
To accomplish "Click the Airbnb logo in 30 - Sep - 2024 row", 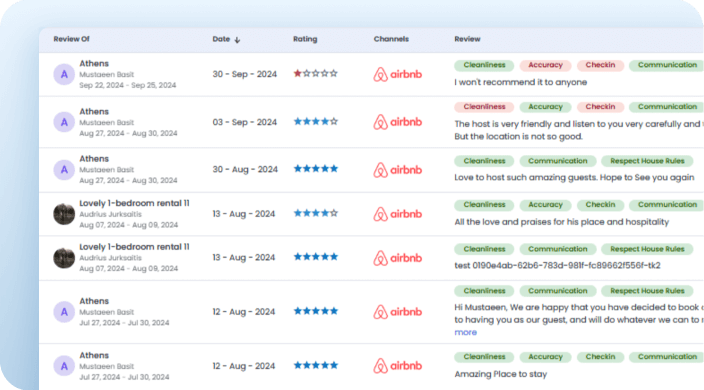I will coord(397,74).
